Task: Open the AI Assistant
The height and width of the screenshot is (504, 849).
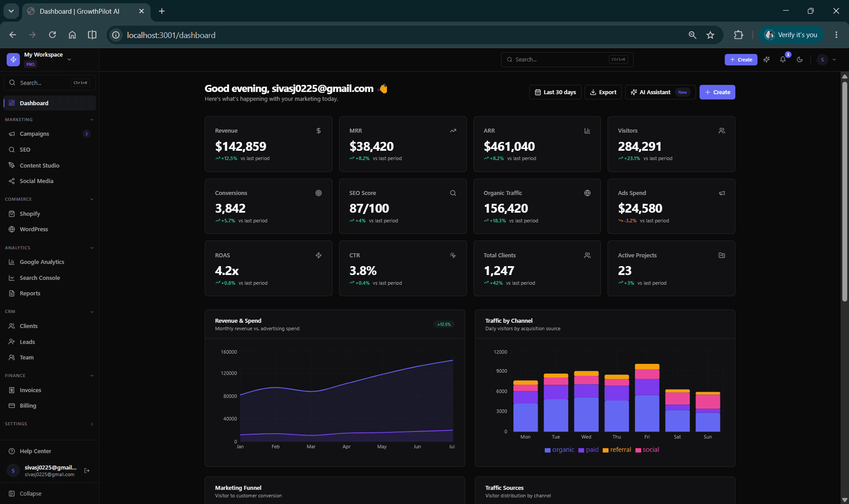Action: pos(661,92)
